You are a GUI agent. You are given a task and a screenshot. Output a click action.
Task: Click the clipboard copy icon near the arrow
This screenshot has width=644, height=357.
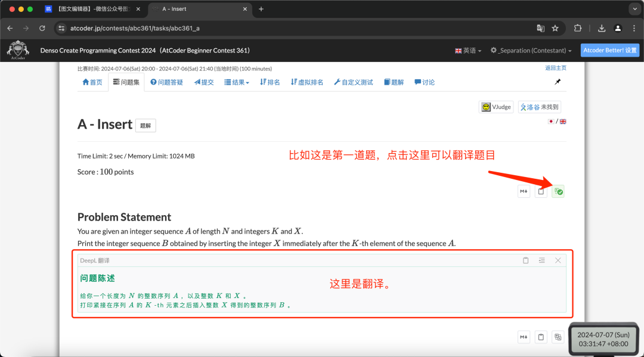click(541, 191)
